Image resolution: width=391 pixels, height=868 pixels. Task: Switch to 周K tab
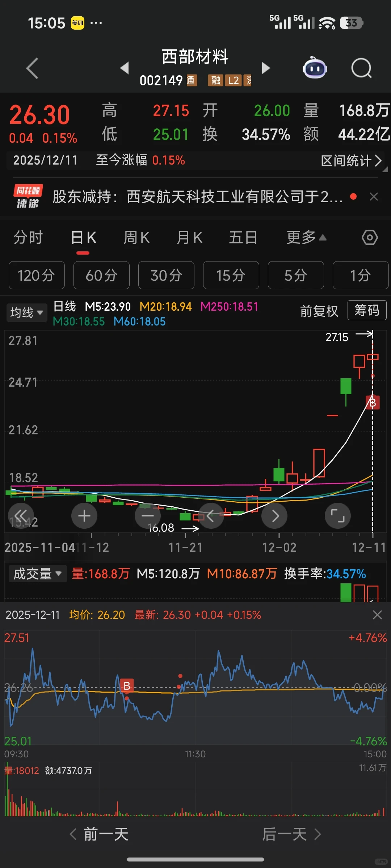136,238
